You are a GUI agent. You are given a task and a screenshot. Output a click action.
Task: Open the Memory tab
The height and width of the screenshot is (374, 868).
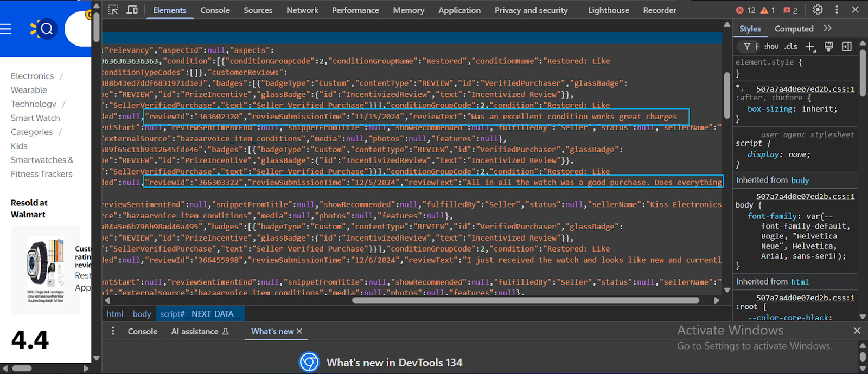[409, 10]
